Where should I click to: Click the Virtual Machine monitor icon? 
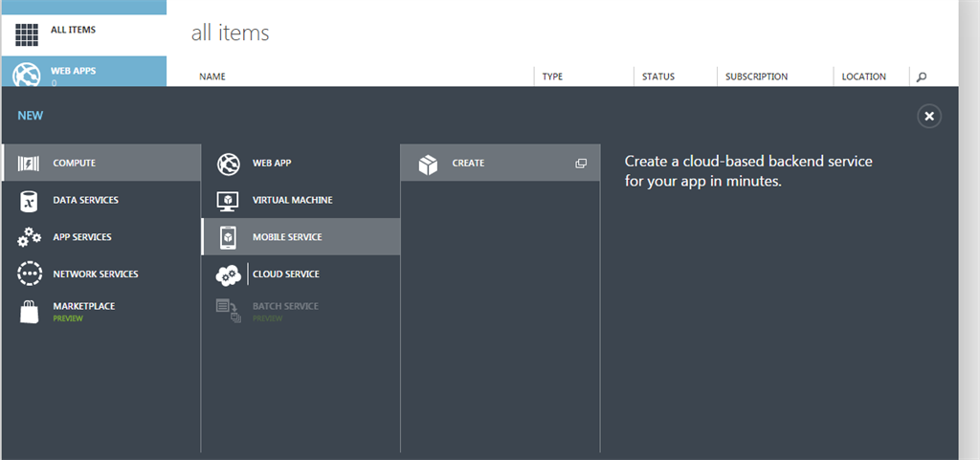228,201
